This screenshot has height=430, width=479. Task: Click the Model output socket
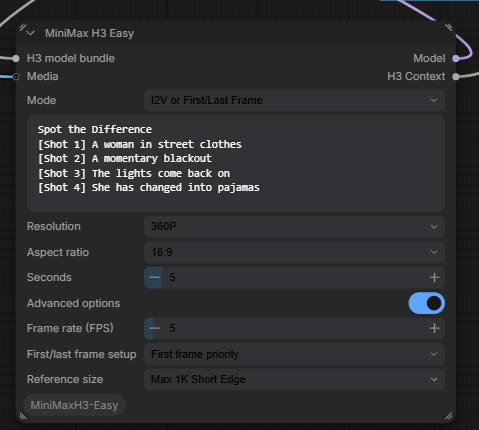click(x=456, y=59)
